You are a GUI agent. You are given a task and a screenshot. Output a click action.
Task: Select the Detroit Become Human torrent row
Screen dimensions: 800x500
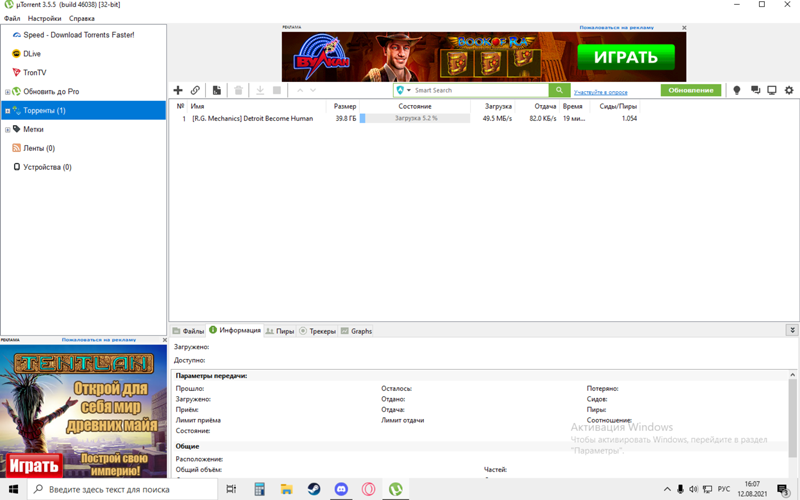pyautogui.click(x=406, y=118)
